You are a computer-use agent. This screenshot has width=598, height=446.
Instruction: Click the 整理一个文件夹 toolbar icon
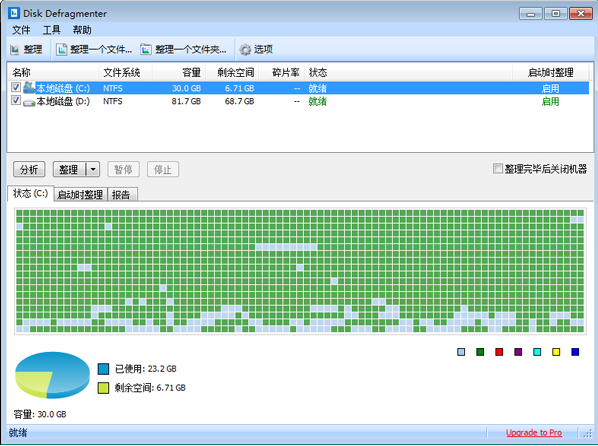pos(146,50)
